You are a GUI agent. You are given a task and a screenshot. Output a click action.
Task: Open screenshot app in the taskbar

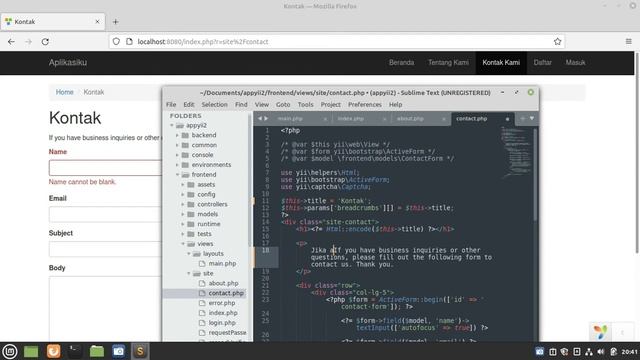pos(119,351)
